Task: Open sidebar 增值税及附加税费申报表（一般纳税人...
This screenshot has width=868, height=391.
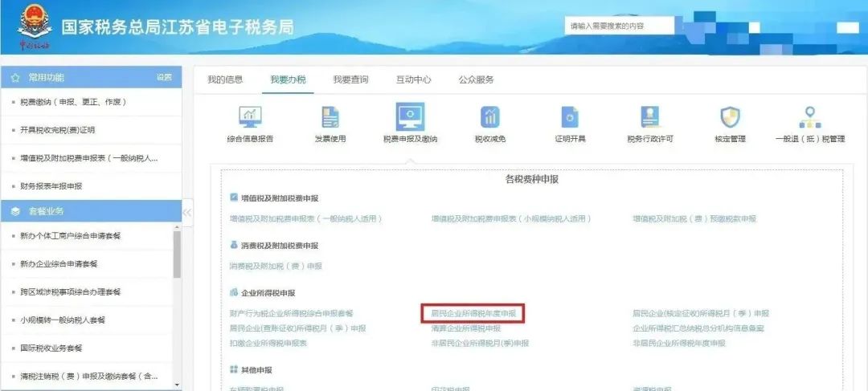Action: (91, 159)
